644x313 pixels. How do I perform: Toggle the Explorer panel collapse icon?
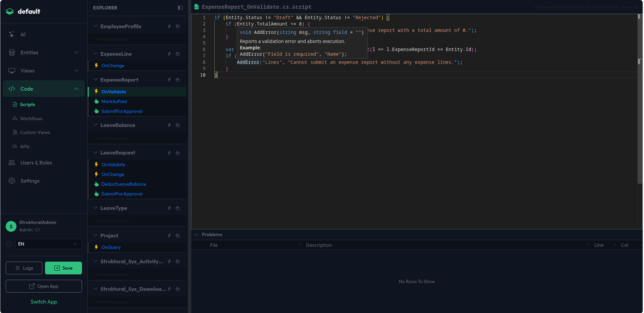click(x=180, y=8)
